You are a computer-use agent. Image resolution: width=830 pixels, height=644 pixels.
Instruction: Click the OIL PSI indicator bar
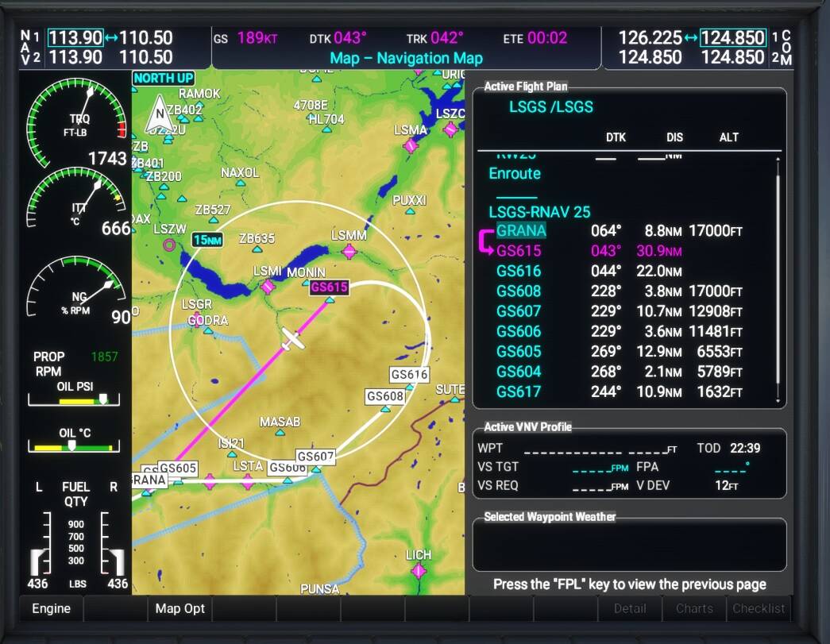pyautogui.click(x=74, y=400)
